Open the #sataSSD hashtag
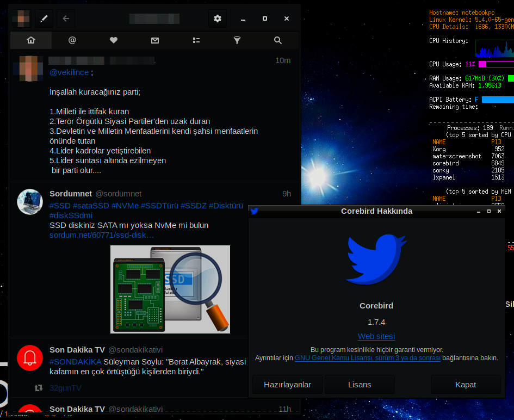The width and height of the screenshot is (514, 420). 91,206
